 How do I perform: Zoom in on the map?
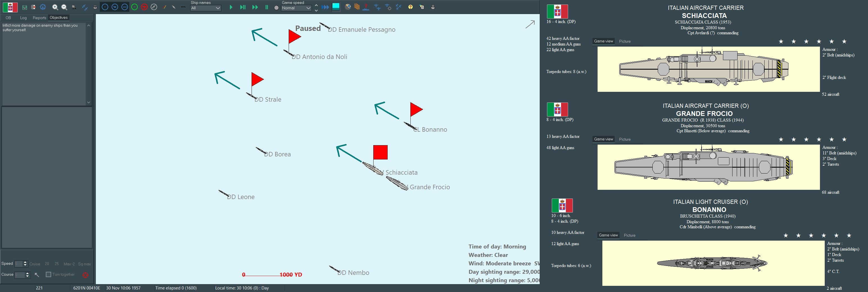click(x=55, y=7)
